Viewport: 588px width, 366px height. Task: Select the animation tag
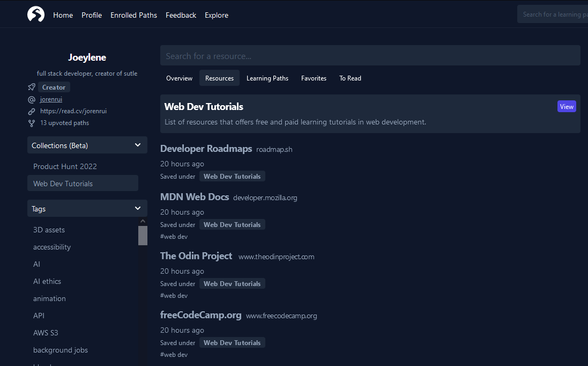tap(49, 298)
